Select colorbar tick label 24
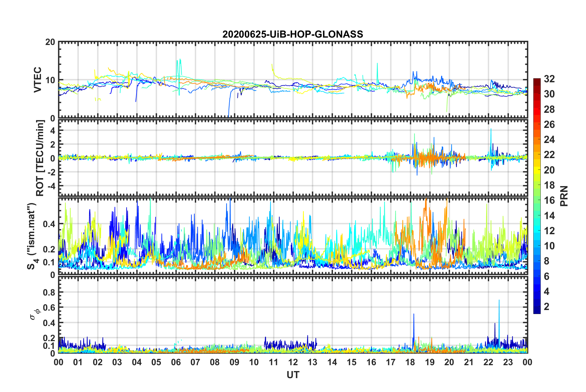The width and height of the screenshot is (586, 392). point(549,140)
